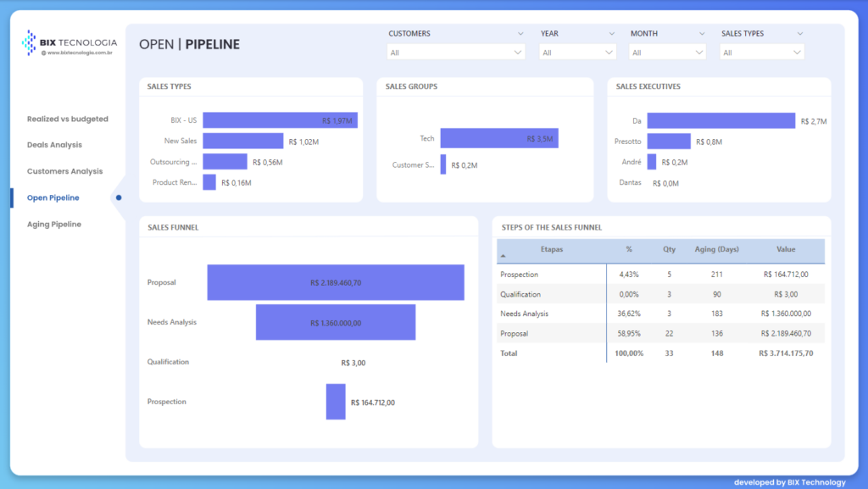868x489 pixels.
Task: Go to Realized vs budgeted page
Action: pyautogui.click(x=68, y=119)
